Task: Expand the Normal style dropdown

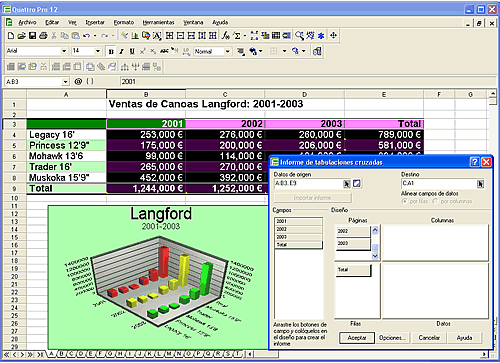Action: (x=227, y=51)
